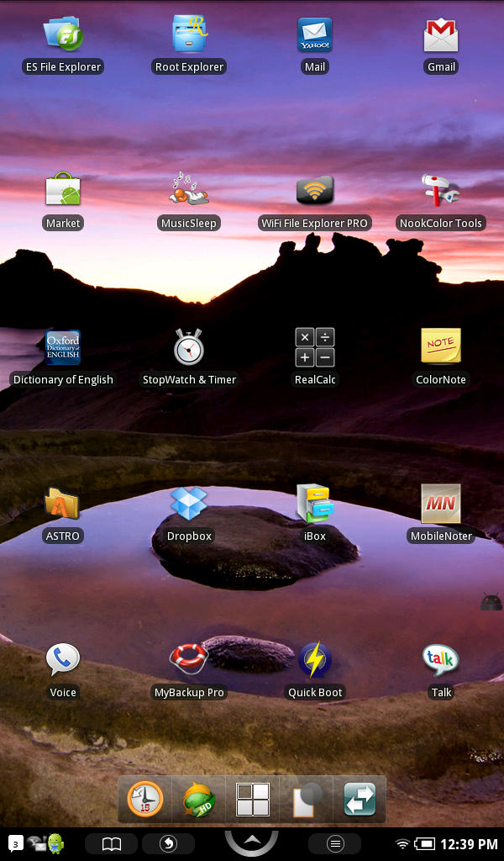Screen dimensions: 504x861
Task: Tap the orange clock dock icon
Action: click(x=145, y=799)
